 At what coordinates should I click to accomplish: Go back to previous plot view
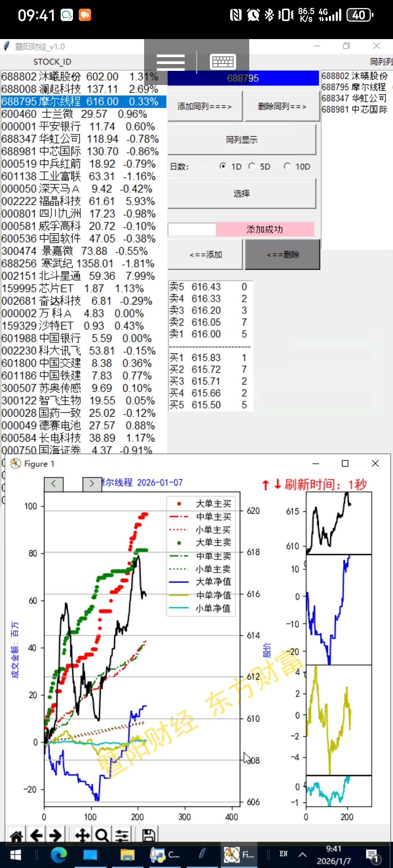36,835
